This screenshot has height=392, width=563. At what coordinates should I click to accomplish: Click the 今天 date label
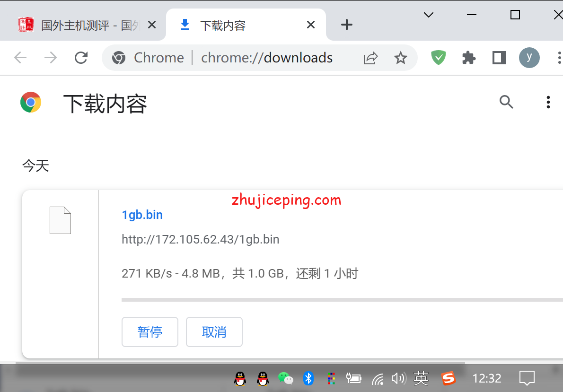(x=35, y=166)
